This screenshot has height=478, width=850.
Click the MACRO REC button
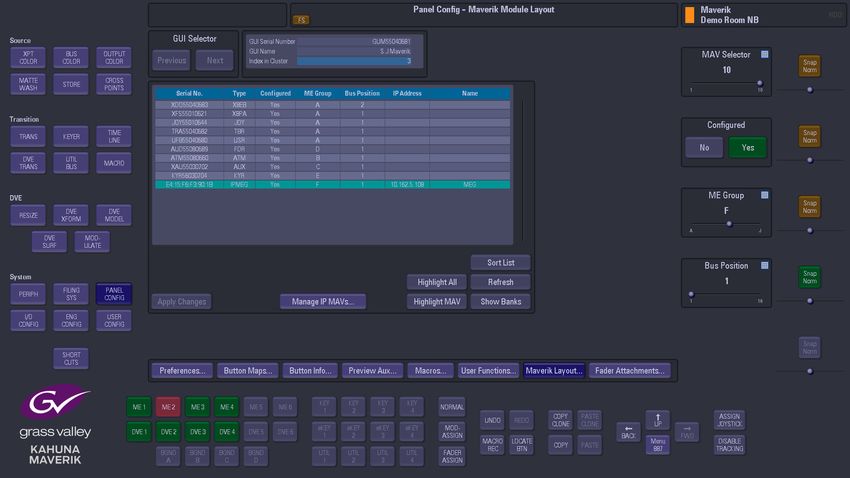click(492, 445)
